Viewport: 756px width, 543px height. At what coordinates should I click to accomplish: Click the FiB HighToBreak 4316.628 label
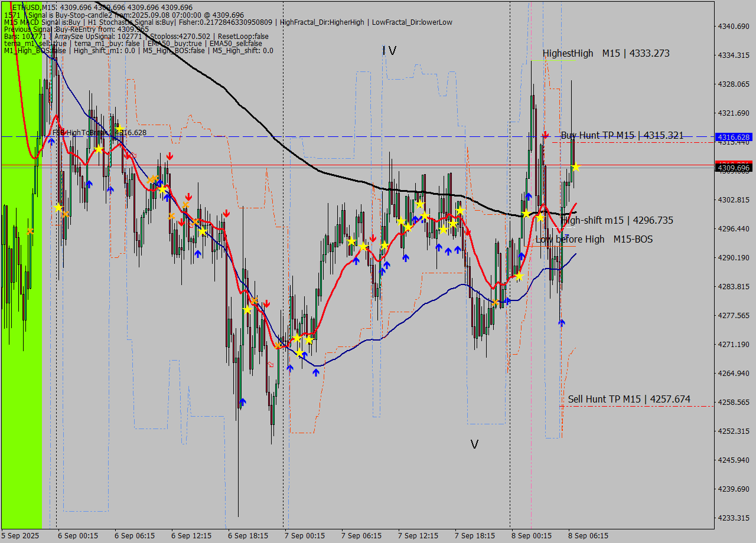99,133
